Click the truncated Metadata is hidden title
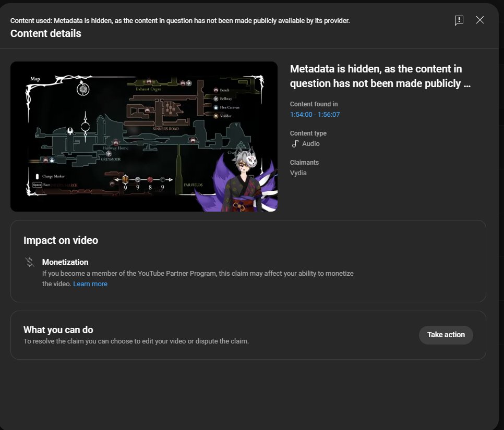504x430 pixels. click(x=380, y=76)
